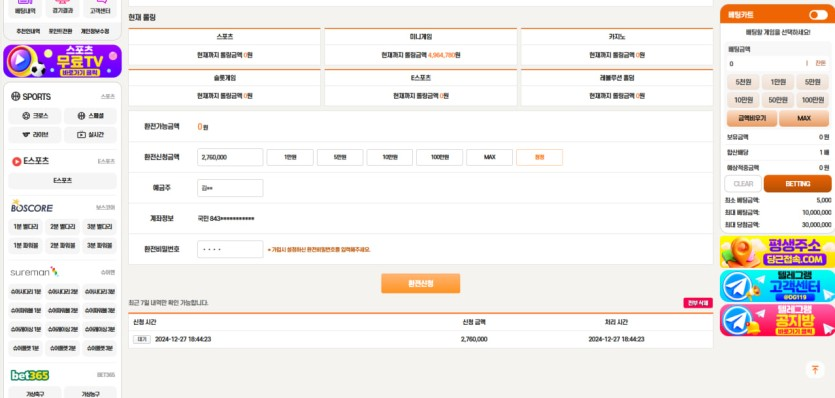The width and height of the screenshot is (835, 398).
Task: Open the 평생주소 banner
Action: point(777,252)
